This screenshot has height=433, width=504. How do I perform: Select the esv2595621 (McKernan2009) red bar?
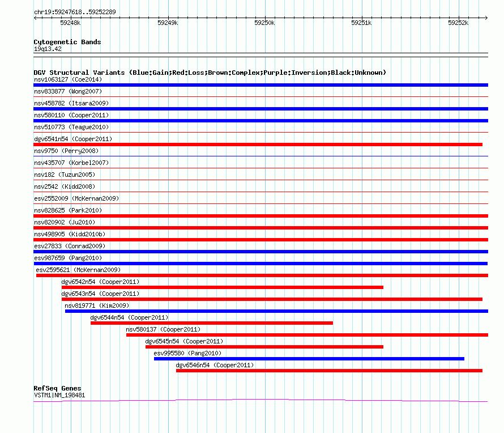click(x=262, y=275)
